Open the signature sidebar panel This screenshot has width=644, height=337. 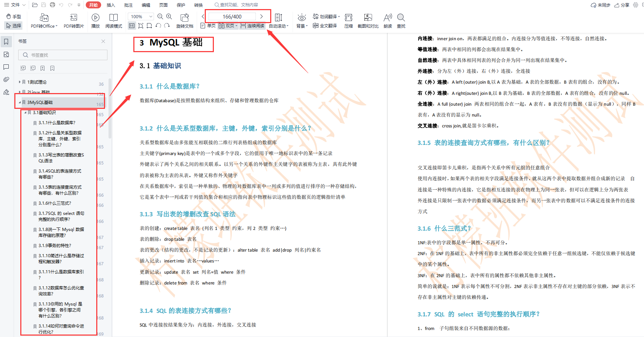[x=6, y=92]
